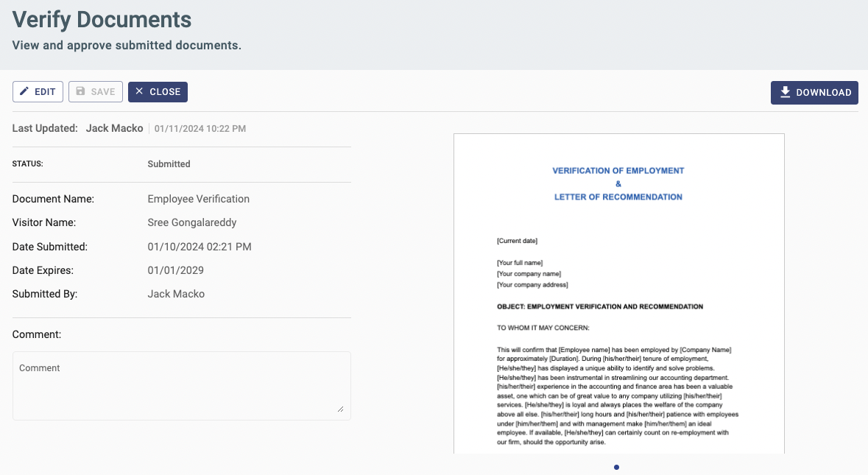
Task: Select the Edit button to modify the document
Action: coord(38,91)
